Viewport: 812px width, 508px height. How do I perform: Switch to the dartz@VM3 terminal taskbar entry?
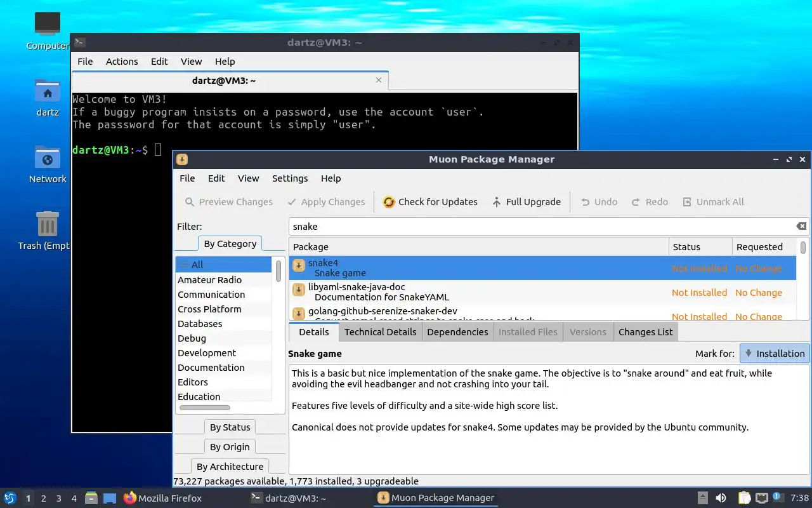(288, 498)
